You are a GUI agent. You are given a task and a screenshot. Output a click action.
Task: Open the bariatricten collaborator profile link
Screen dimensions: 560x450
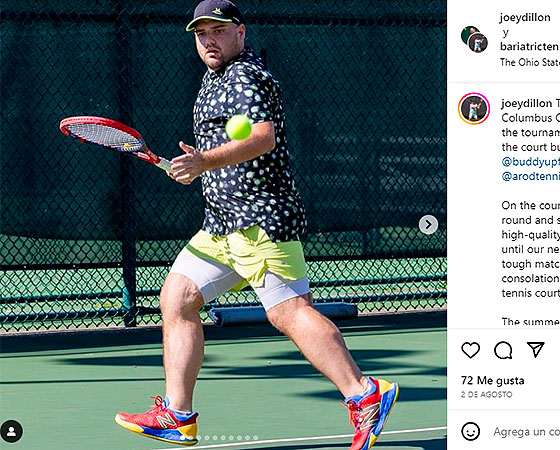pos(530,46)
